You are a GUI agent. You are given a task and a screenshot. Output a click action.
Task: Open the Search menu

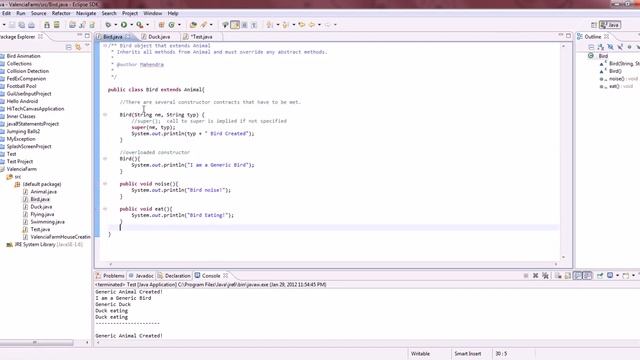click(109, 13)
